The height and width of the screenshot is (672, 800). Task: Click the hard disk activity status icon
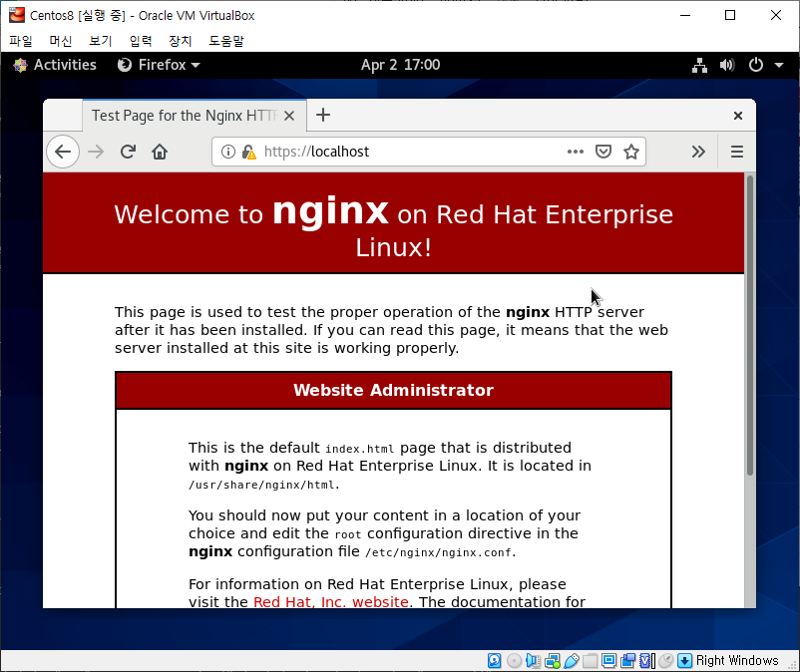click(494, 661)
